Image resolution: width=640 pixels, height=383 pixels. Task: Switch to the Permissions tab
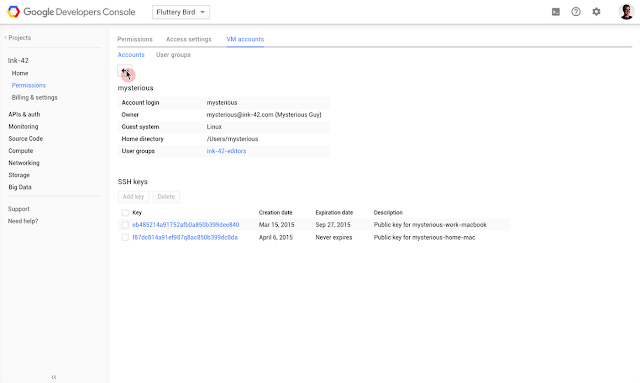pyautogui.click(x=135, y=39)
